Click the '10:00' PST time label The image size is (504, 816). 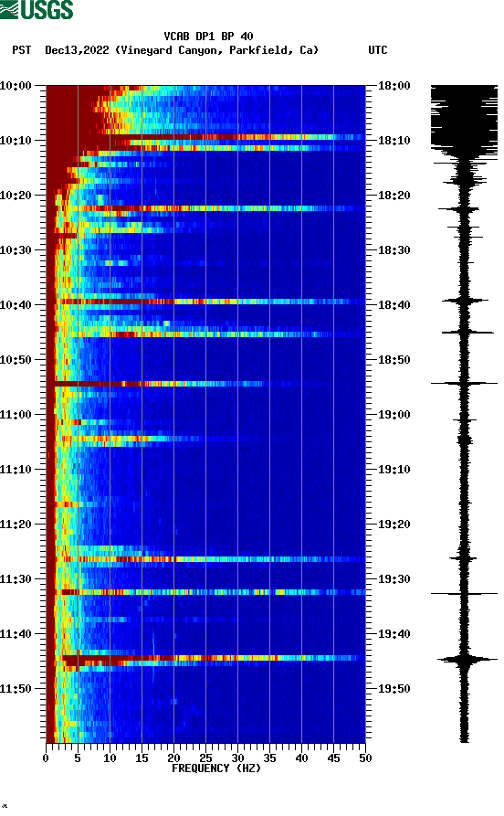(x=16, y=85)
